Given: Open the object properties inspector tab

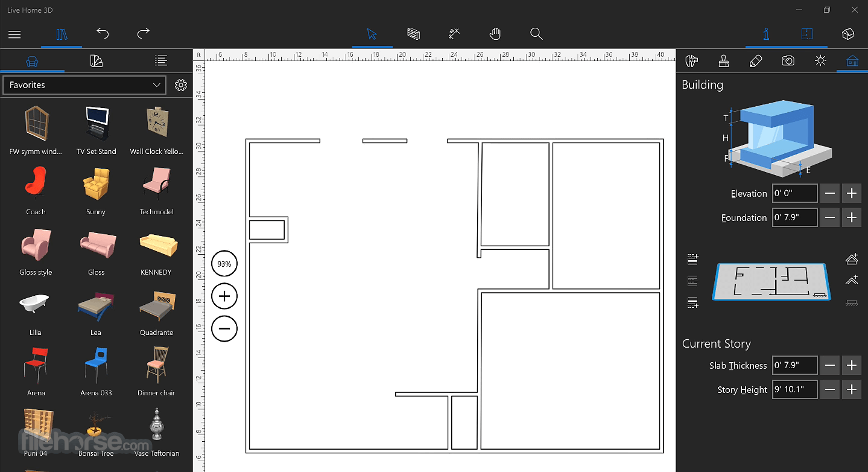Looking at the screenshot, I should point(692,61).
